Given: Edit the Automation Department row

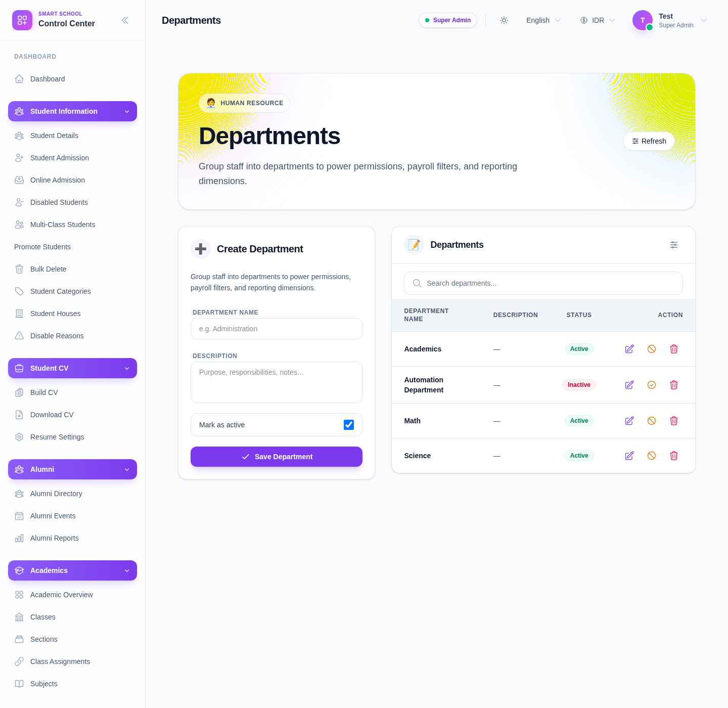Looking at the screenshot, I should coord(629,385).
